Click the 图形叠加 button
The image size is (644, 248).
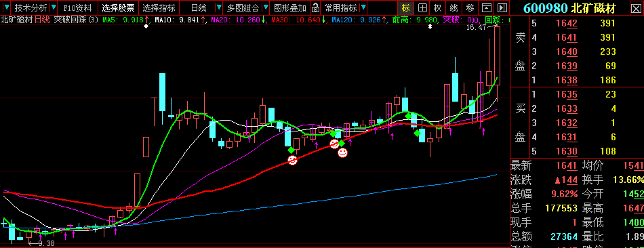[x=290, y=7]
